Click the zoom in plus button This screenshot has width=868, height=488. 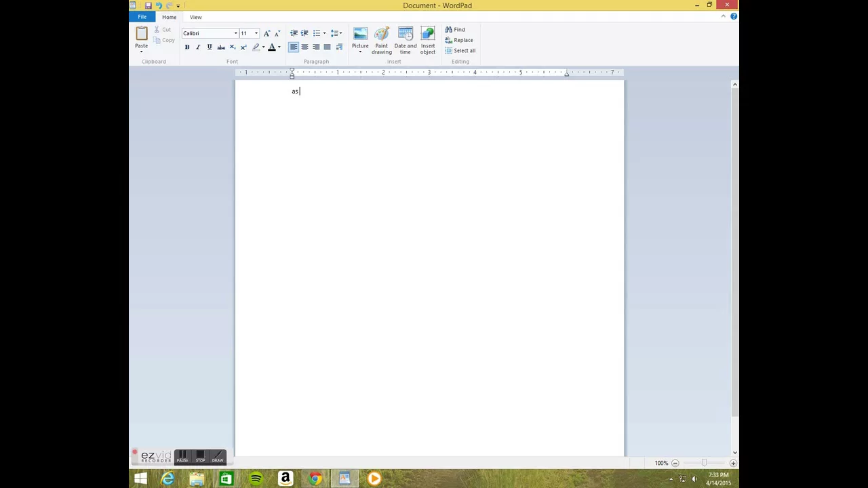click(x=733, y=463)
